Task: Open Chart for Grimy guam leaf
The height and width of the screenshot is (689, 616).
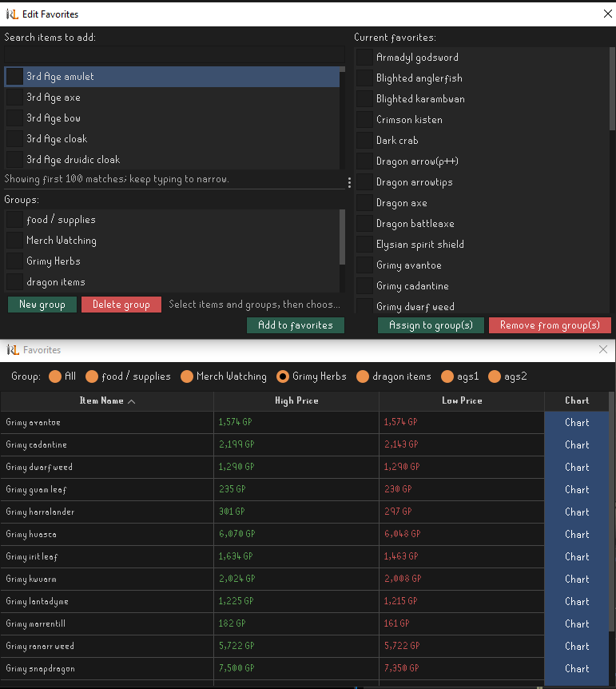Action: (x=577, y=489)
